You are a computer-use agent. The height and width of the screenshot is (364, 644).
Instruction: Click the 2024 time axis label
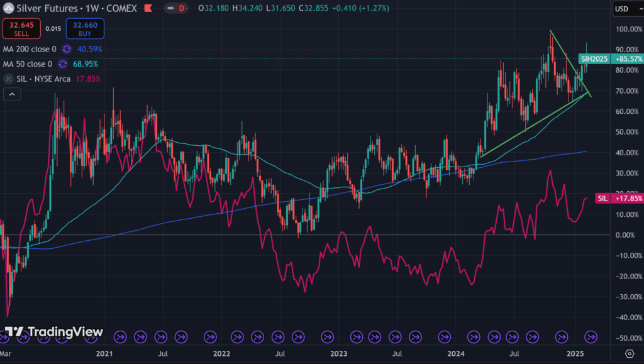click(456, 354)
